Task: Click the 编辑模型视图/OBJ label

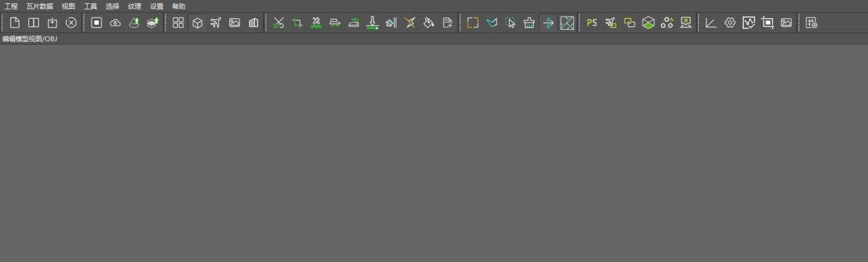Action: coord(30,39)
